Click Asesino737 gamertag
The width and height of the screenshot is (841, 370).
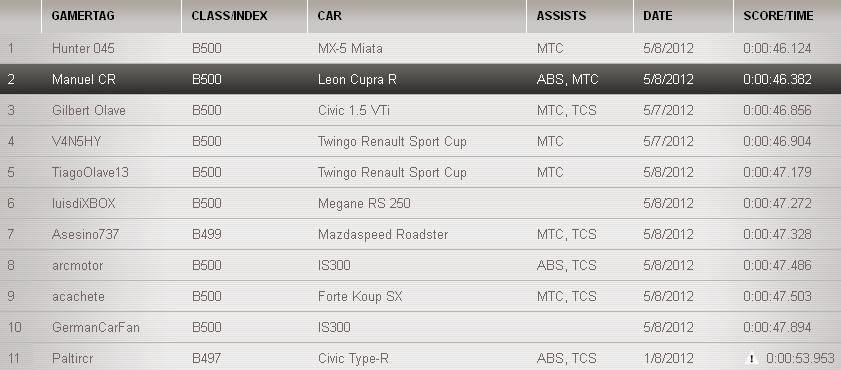(85, 235)
